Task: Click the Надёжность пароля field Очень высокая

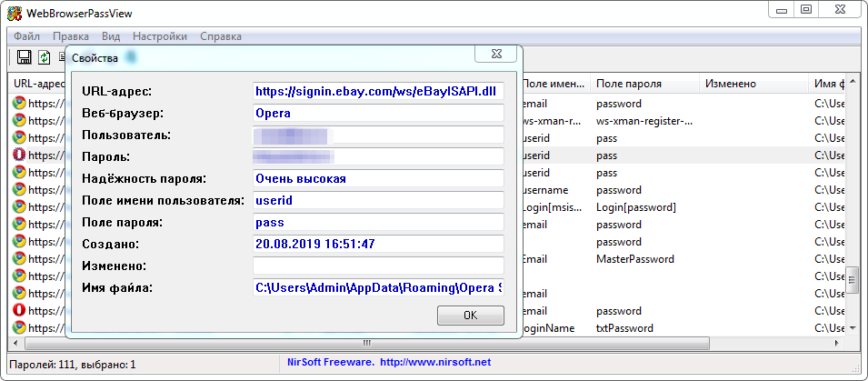Action: click(379, 178)
